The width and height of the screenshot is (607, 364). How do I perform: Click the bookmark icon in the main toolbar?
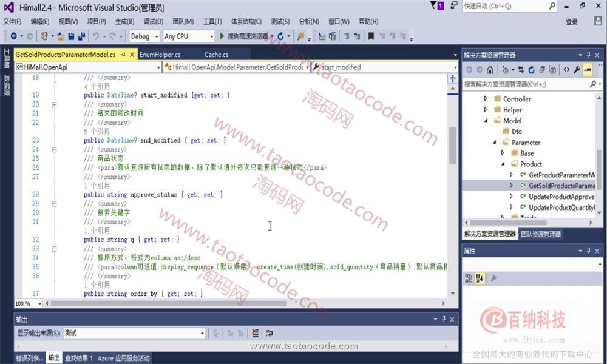click(x=371, y=36)
